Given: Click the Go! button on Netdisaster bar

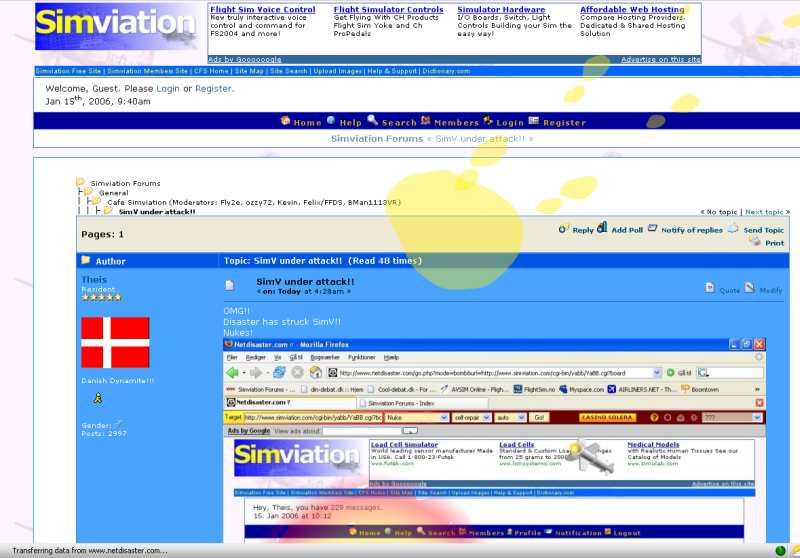Looking at the screenshot, I should [x=539, y=418].
